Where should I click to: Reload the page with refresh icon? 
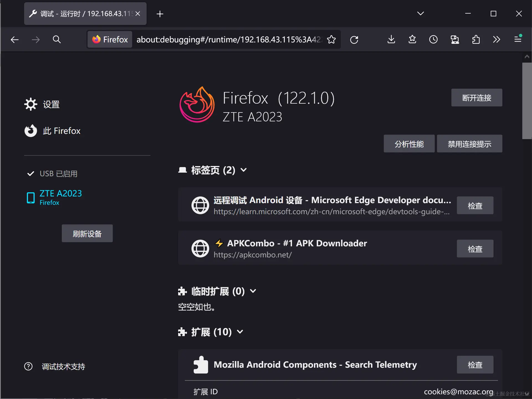(354, 40)
